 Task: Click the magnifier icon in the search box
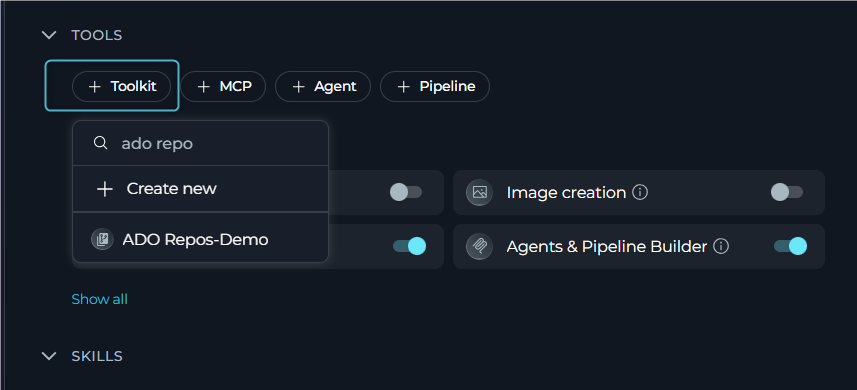(x=100, y=143)
